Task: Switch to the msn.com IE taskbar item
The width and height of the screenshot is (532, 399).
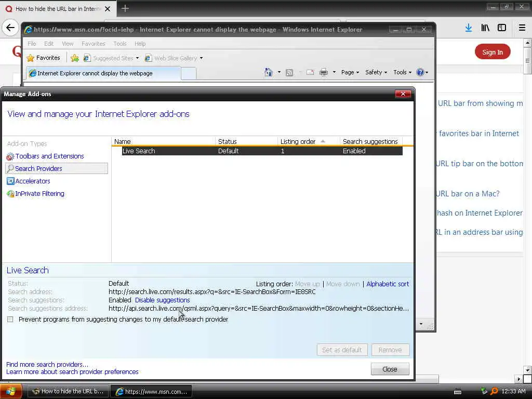Action: tap(151, 392)
